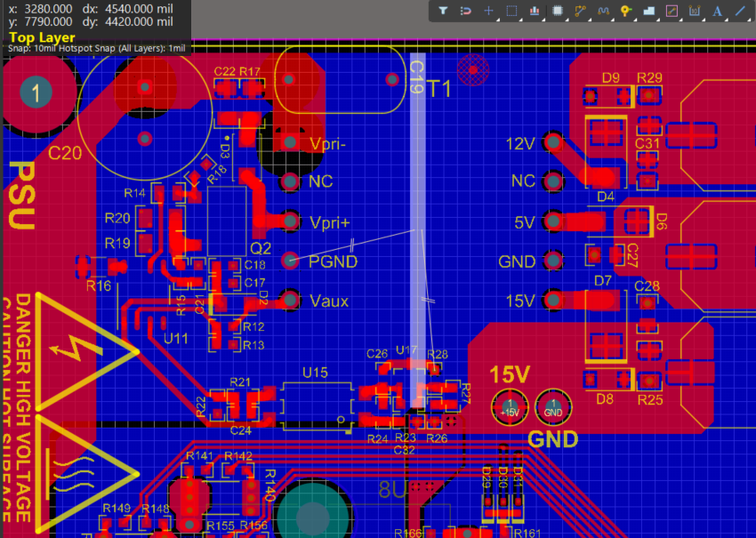Select the Move Objects cross tool
The height and width of the screenshot is (538, 756).
pos(488,11)
